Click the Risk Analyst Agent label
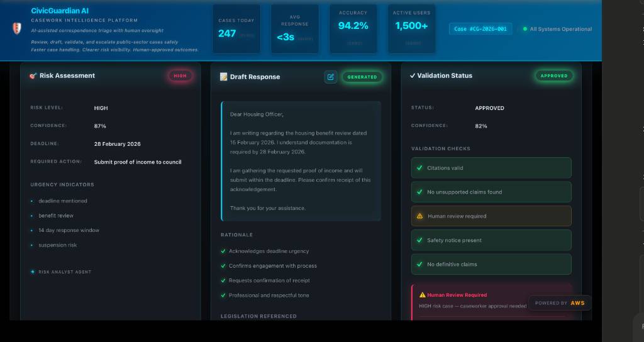644x342 pixels. coord(65,272)
